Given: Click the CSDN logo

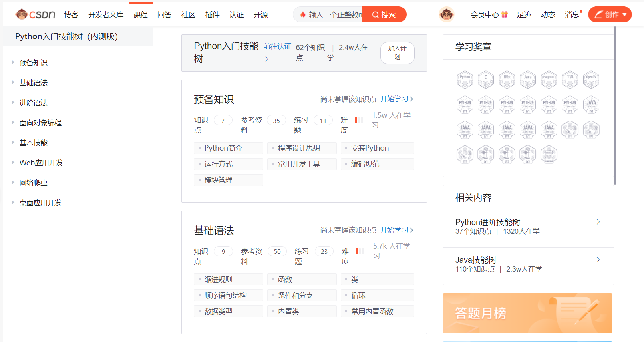Looking at the screenshot, I should pyautogui.click(x=35, y=14).
